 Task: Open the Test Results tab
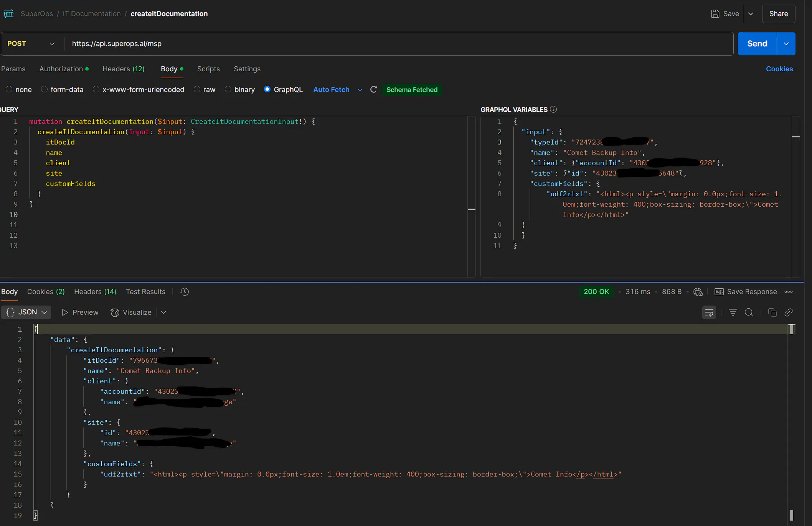[145, 292]
